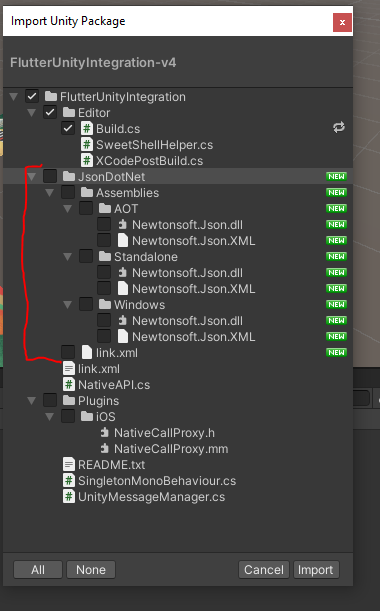Click the plugin icon of Standalone Newtonsoft.Json.dll
The height and width of the screenshot is (611, 380).
(123, 272)
